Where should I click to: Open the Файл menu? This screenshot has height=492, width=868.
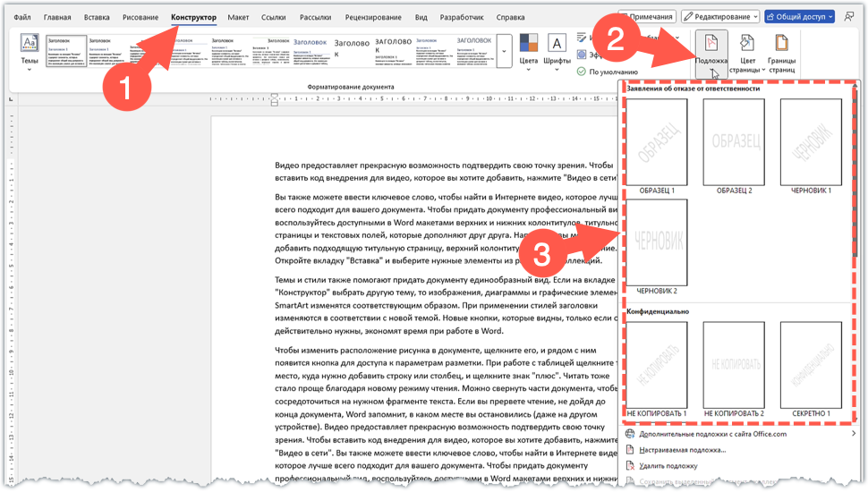[22, 17]
